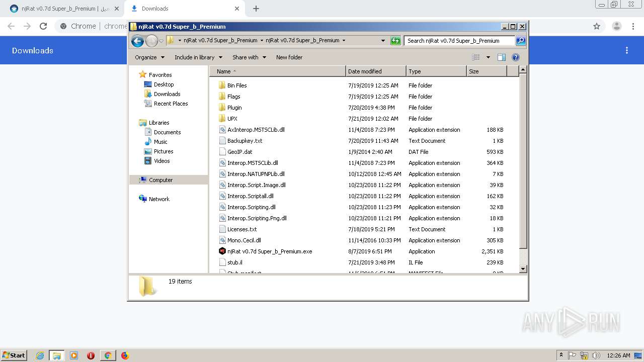Select Licenses.txt file icon

[x=222, y=229]
